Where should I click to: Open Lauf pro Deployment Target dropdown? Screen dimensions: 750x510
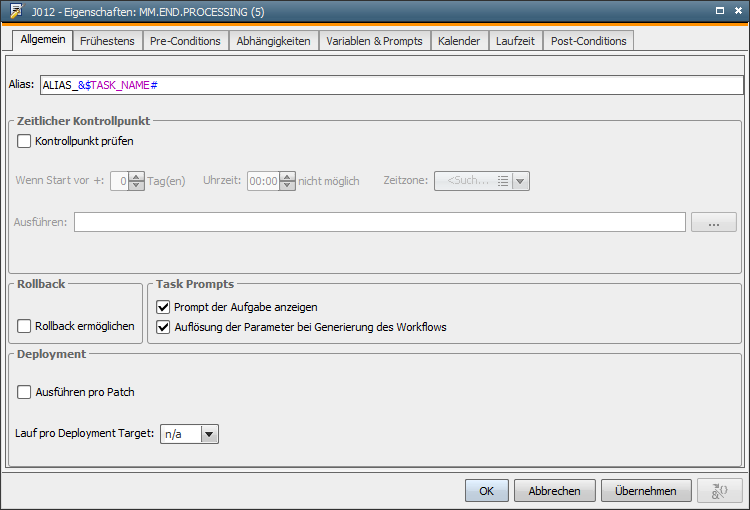click(x=209, y=434)
